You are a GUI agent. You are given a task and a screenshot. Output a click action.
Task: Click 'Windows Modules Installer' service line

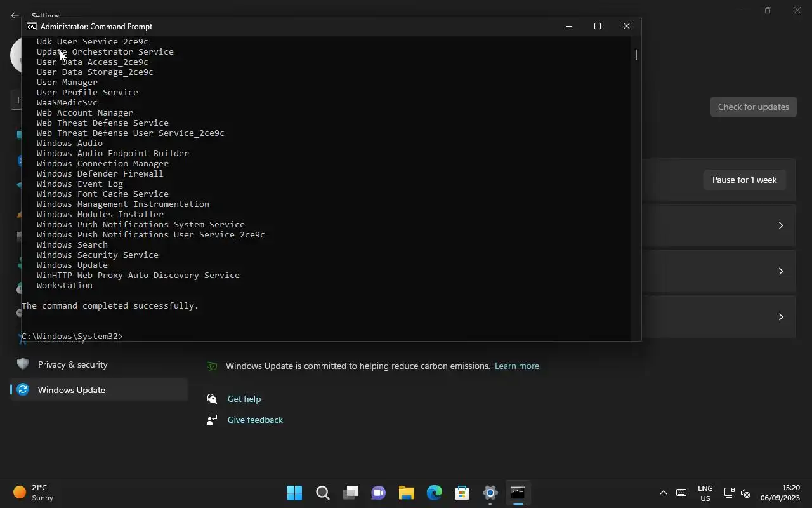[x=100, y=214]
